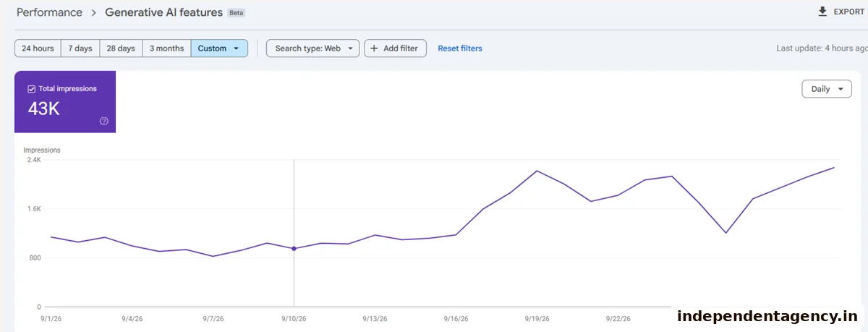Click the Add filter button
The width and height of the screenshot is (868, 332).
pyautogui.click(x=396, y=48)
